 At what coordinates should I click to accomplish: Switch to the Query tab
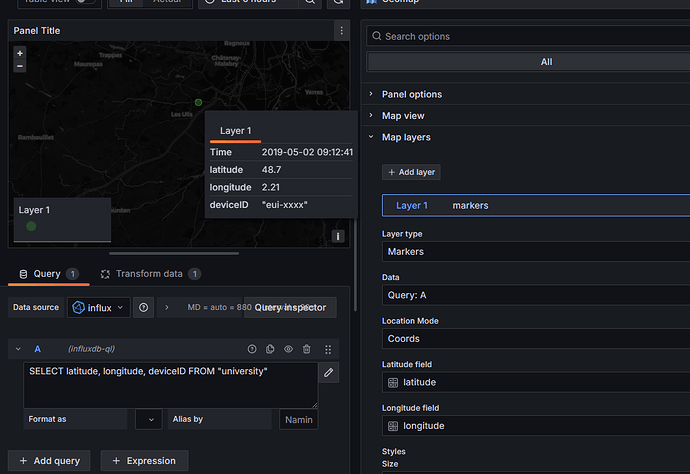click(48, 274)
